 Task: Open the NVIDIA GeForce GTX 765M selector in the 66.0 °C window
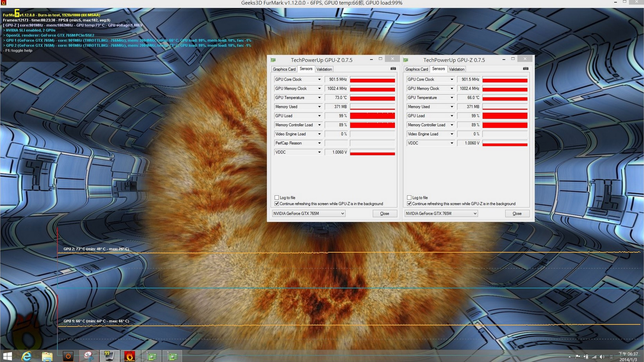441,213
